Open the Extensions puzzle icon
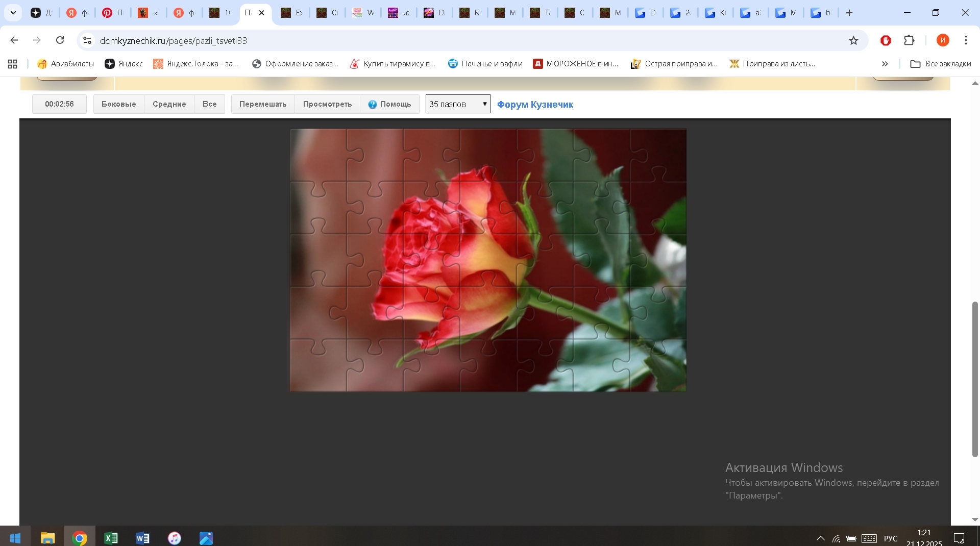The height and width of the screenshot is (546, 980). (x=909, y=40)
